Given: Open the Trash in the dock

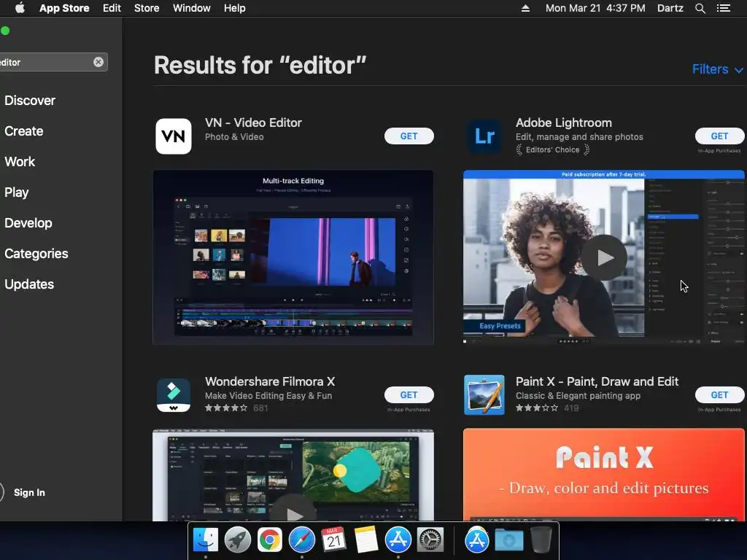Looking at the screenshot, I should 541,540.
